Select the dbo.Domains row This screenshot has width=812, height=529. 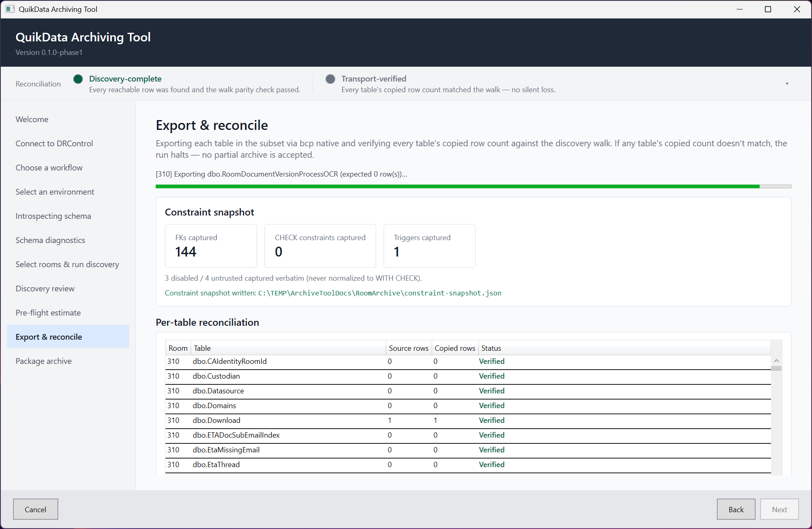[468, 406]
